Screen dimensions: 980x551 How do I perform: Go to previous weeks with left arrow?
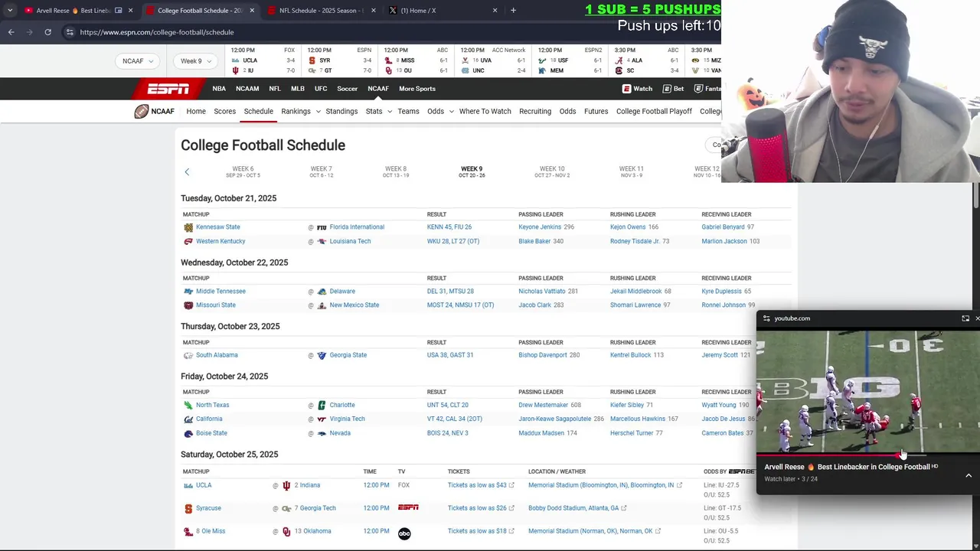coord(187,171)
